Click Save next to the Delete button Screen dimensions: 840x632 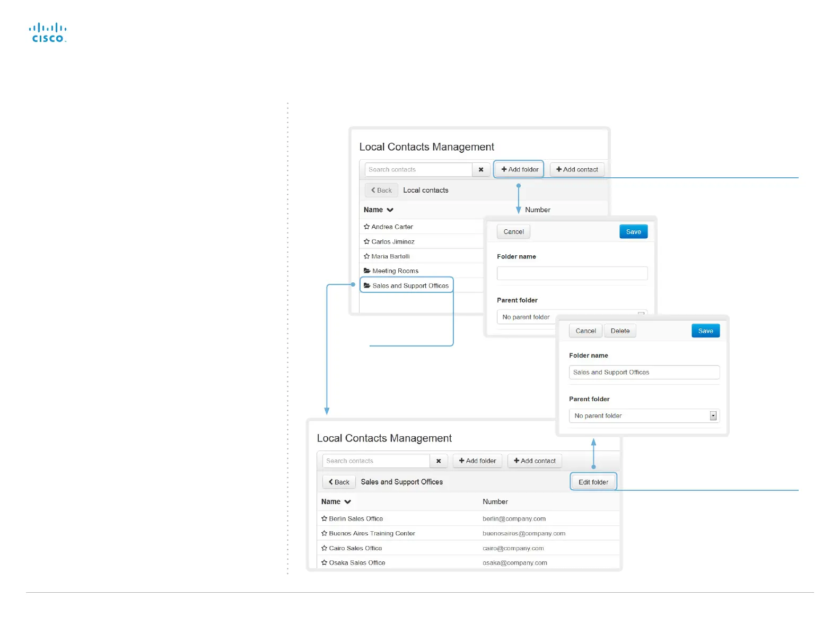[x=705, y=331]
